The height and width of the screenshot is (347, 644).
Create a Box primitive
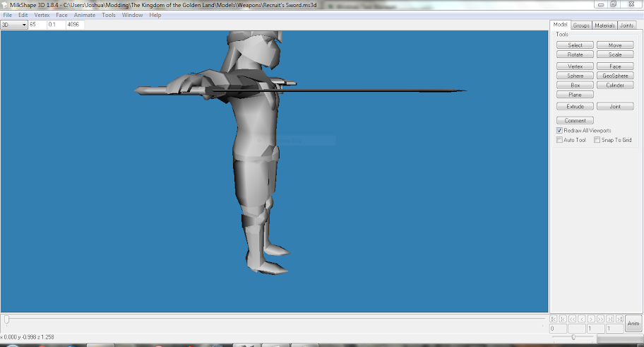pyautogui.click(x=575, y=85)
